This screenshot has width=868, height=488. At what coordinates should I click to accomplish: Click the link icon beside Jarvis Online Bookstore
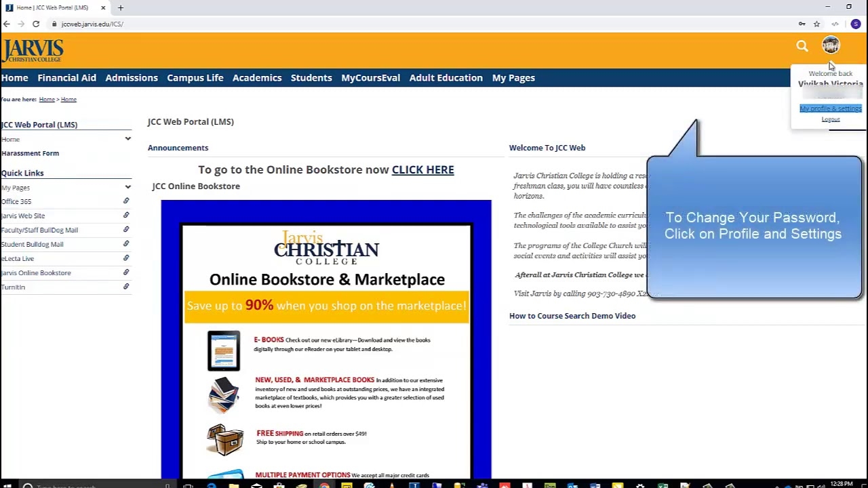point(125,272)
